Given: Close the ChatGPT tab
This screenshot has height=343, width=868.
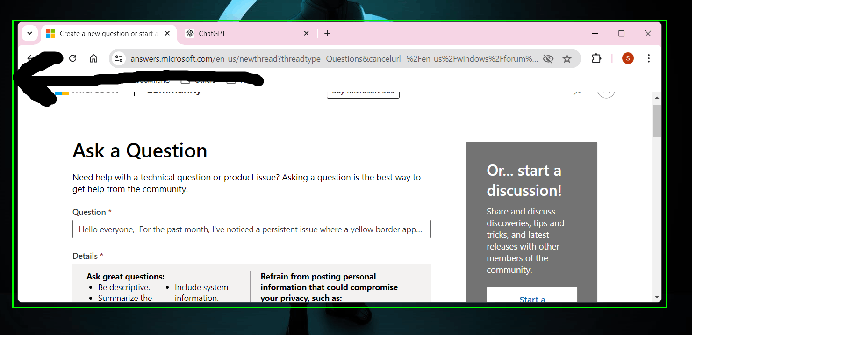Looking at the screenshot, I should (307, 33).
